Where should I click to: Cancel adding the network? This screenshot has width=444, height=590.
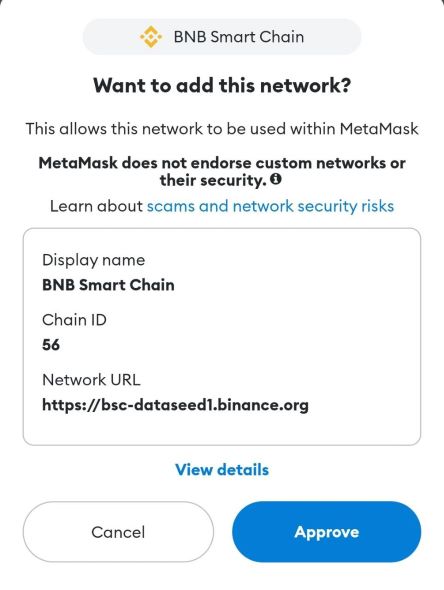tap(118, 532)
